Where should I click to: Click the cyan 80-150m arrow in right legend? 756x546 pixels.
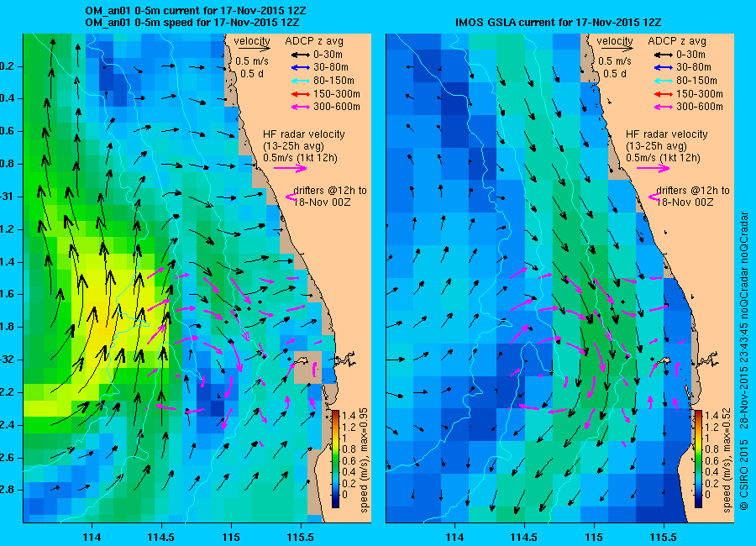pyautogui.click(x=663, y=81)
